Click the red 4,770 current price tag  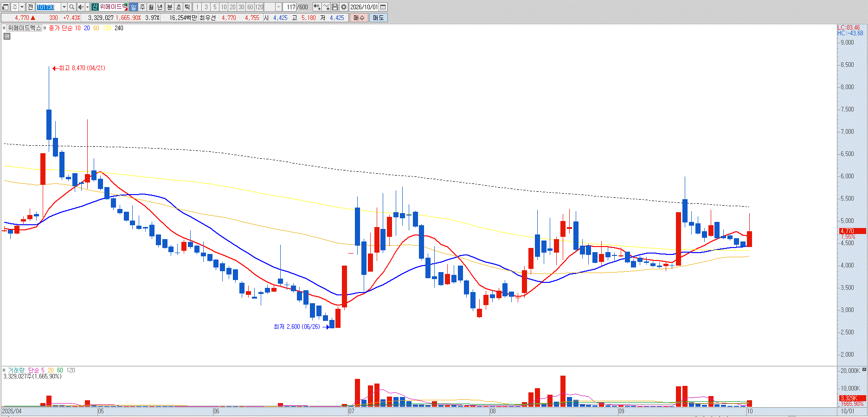[x=852, y=231]
